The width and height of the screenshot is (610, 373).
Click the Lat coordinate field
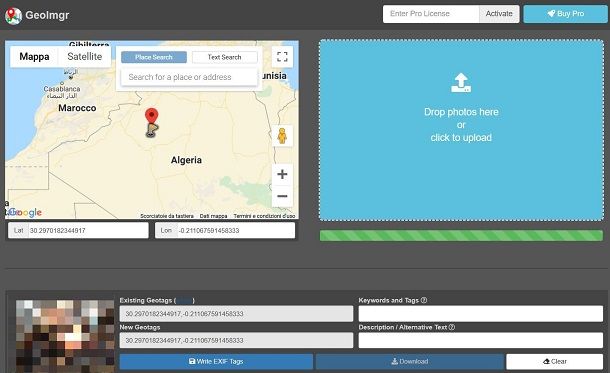click(x=88, y=230)
